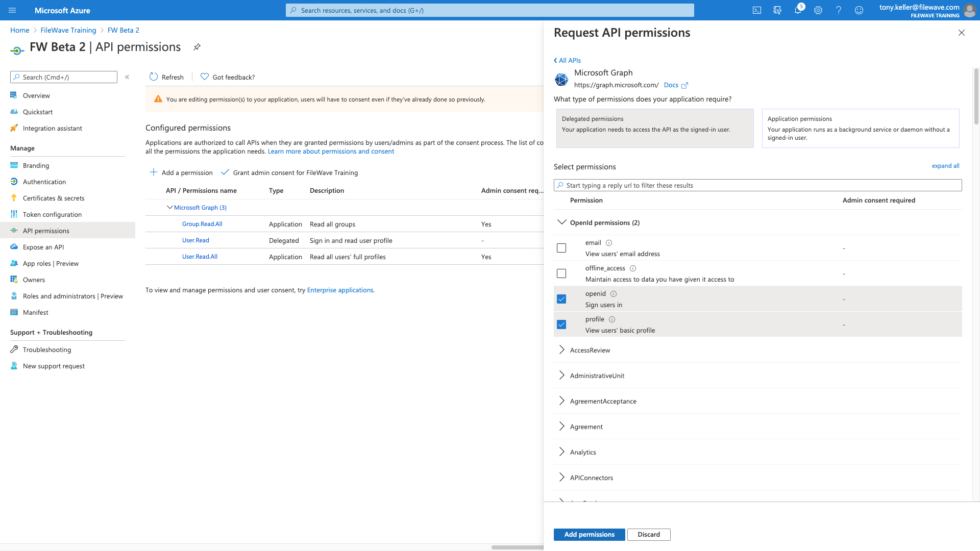Open the user account avatar
The image size is (980, 551).
[x=969, y=10]
